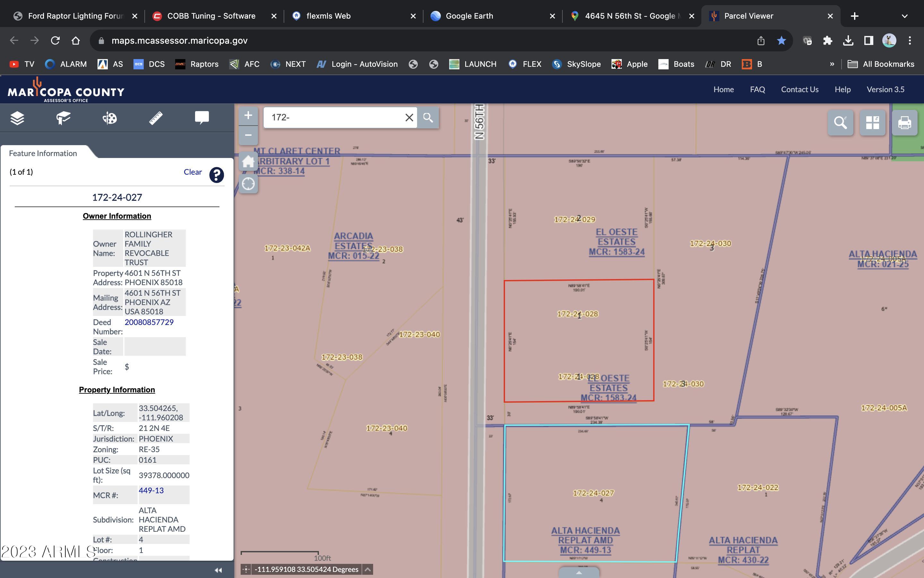Select the Feature Information tab
This screenshot has width=924, height=578.
coord(43,153)
